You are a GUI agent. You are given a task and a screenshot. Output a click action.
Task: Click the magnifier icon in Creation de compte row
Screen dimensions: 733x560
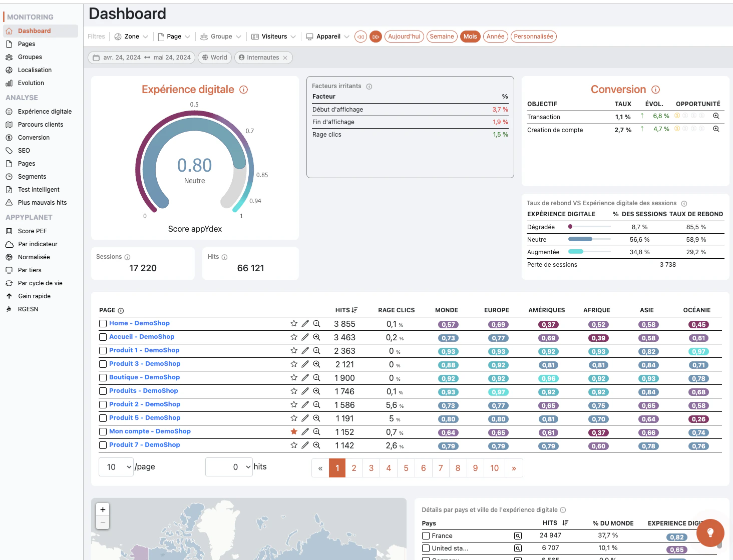click(716, 129)
